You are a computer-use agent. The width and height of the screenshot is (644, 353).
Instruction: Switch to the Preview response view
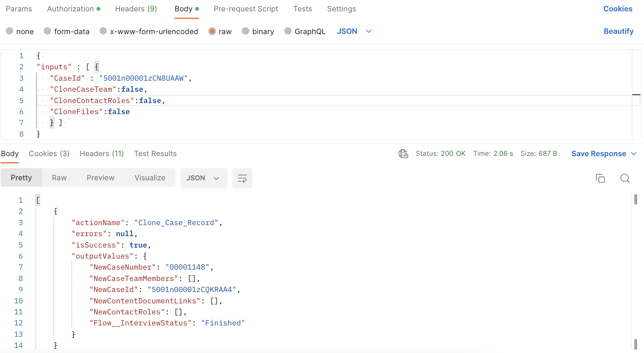tap(100, 178)
